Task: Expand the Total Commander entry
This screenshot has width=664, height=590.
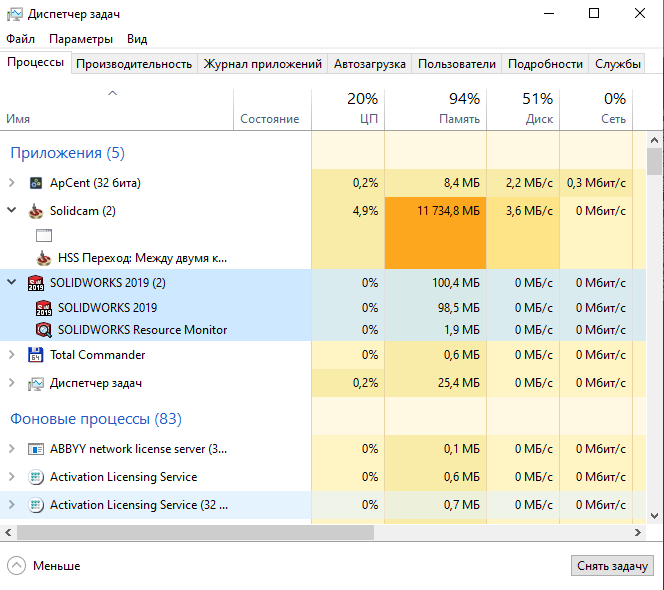Action: click(x=11, y=355)
